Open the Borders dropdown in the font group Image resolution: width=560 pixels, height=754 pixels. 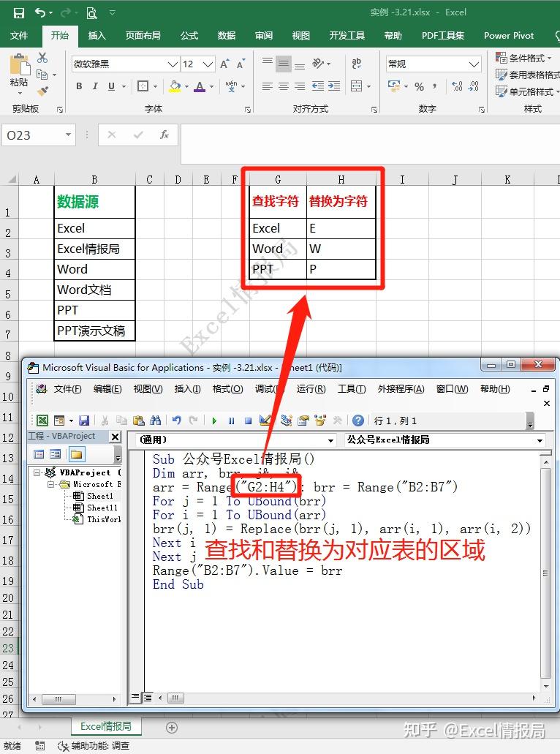coord(155,86)
